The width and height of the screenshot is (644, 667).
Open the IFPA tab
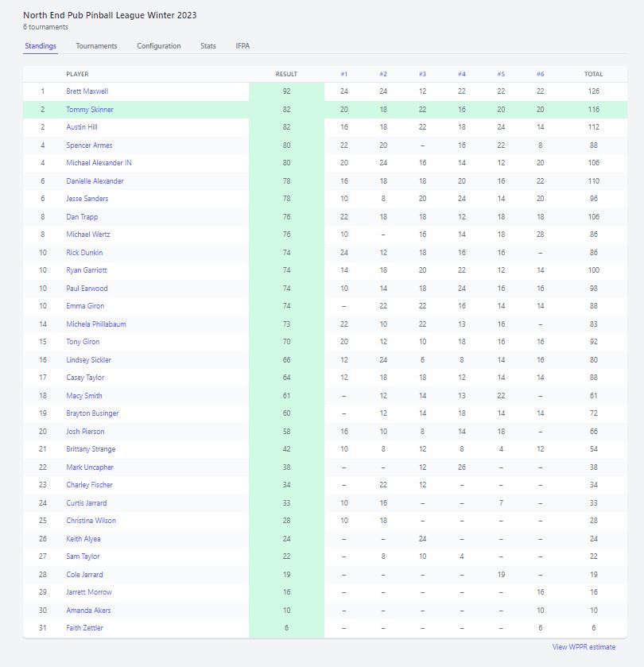(x=242, y=46)
